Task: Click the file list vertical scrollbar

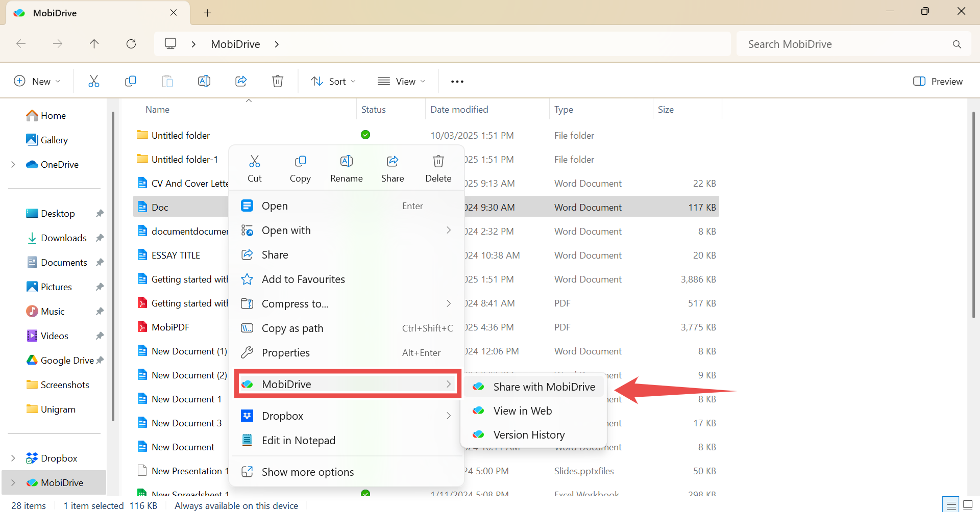Action: pos(973,214)
